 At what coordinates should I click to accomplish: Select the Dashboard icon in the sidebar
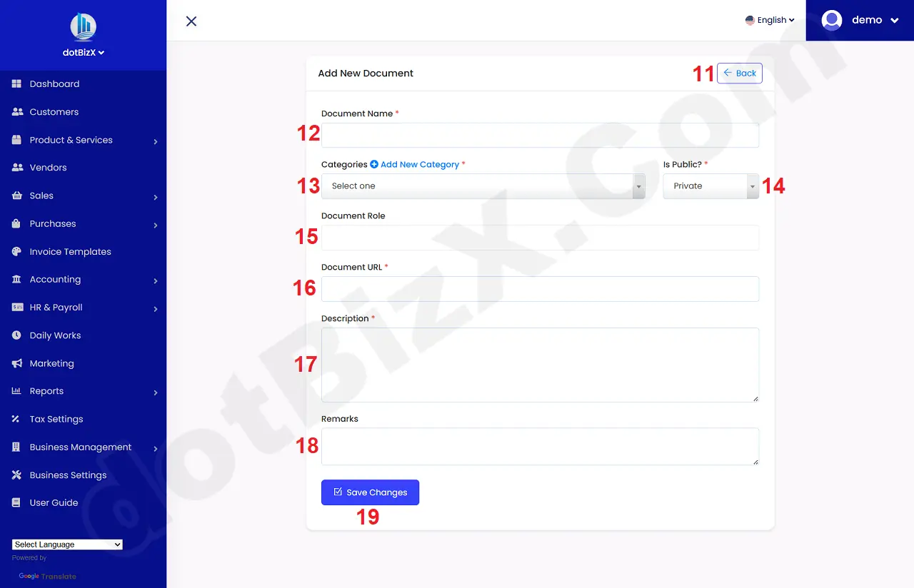16,83
